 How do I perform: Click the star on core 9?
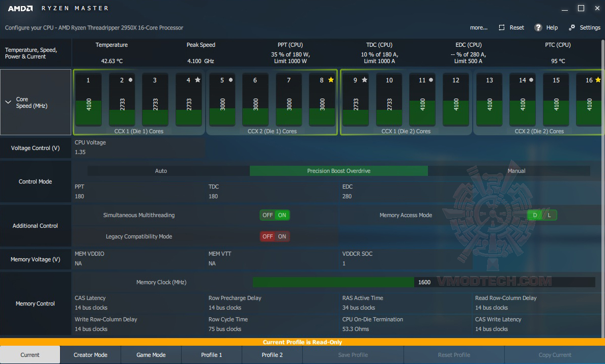[364, 80]
